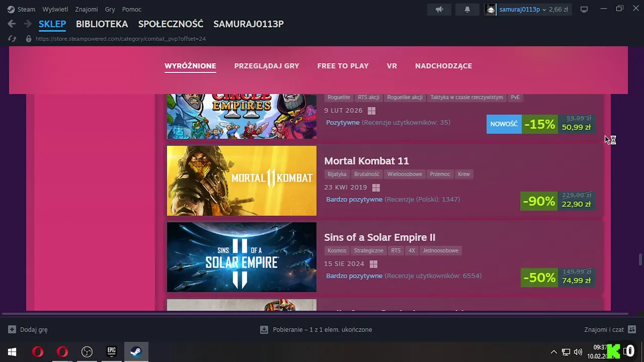
Task: Open the Sins of a Solar Empire II title
Action: pos(379,237)
